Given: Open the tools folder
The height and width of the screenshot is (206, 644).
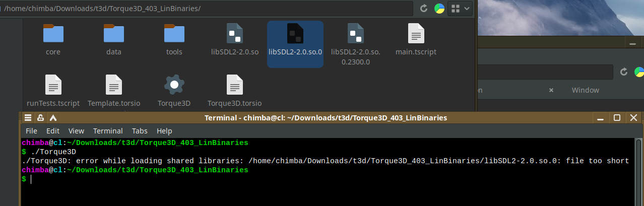Looking at the screenshot, I should pyautogui.click(x=174, y=33).
